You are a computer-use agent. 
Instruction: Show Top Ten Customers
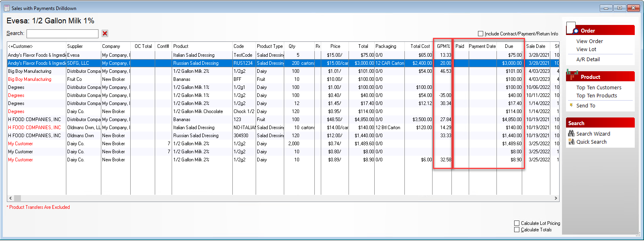click(599, 87)
